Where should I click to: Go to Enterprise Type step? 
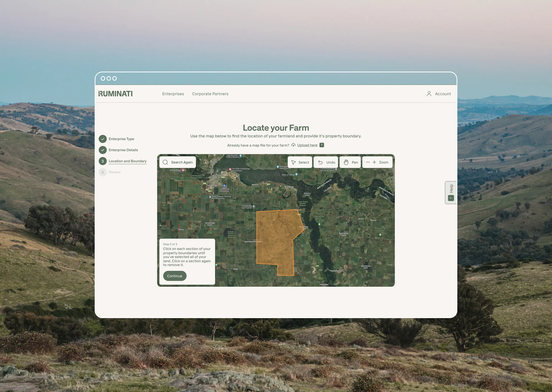coord(121,139)
